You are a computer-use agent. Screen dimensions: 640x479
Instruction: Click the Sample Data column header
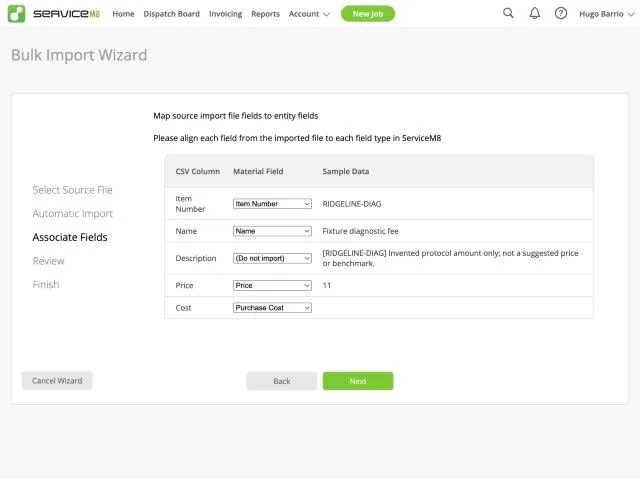coord(346,171)
